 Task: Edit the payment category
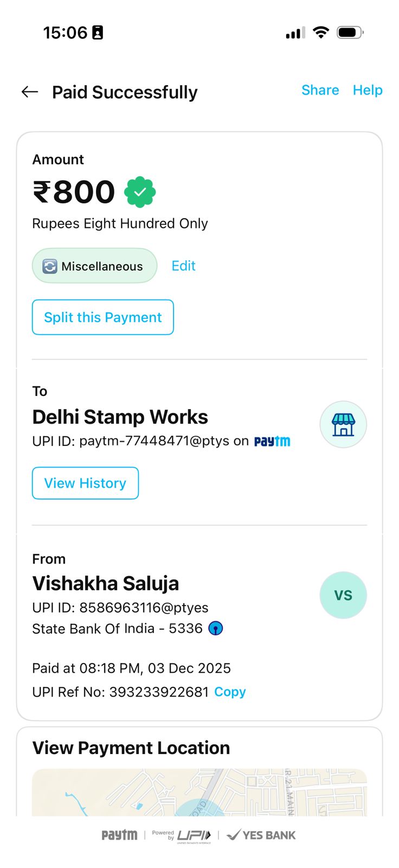tap(183, 266)
